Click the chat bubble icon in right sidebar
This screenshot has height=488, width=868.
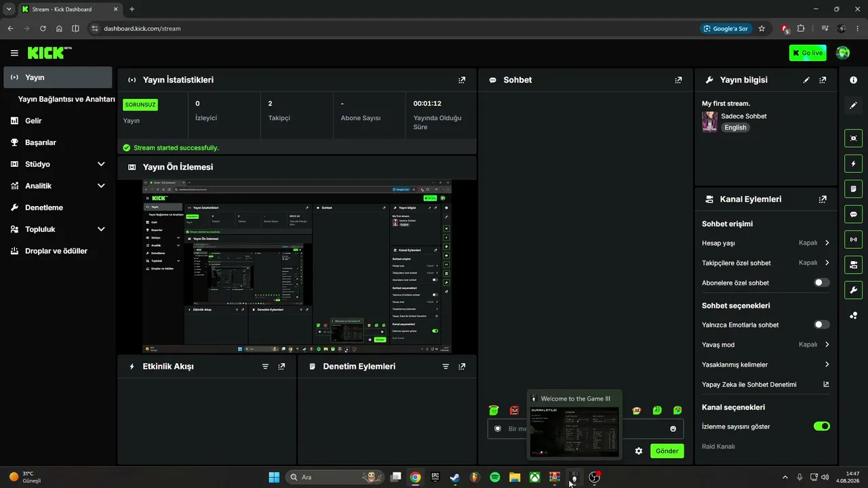coord(853,214)
